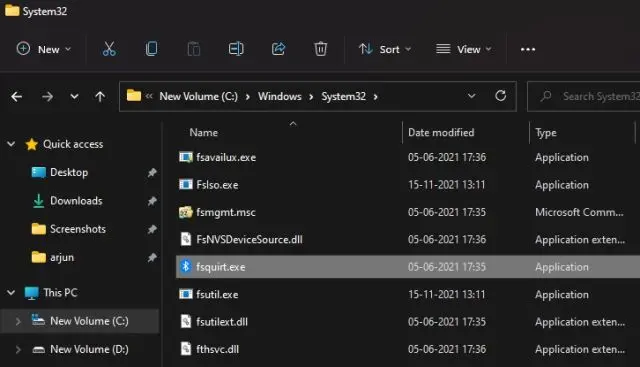
Task: Expand New Volume (C:) tree node
Action: [18, 321]
